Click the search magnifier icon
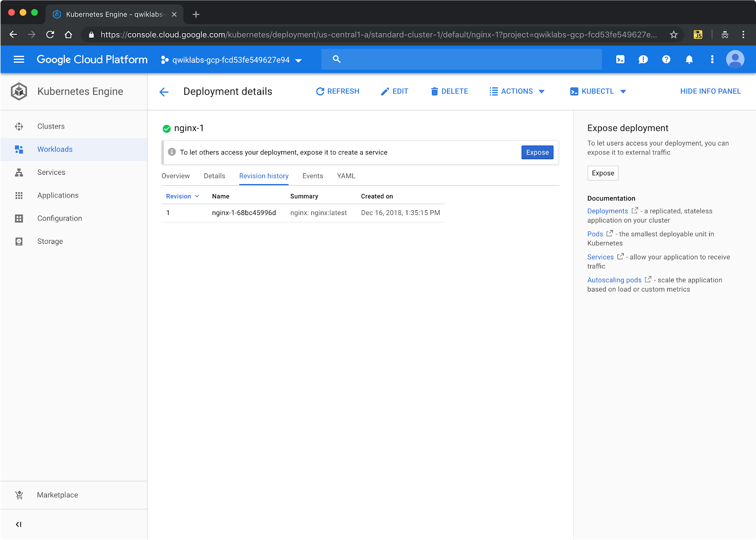 click(x=336, y=59)
